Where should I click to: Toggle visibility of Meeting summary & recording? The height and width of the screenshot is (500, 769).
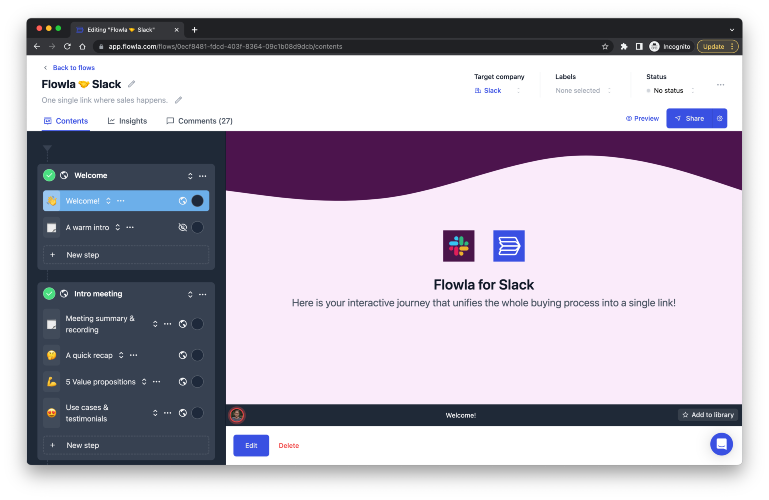[x=182, y=324]
